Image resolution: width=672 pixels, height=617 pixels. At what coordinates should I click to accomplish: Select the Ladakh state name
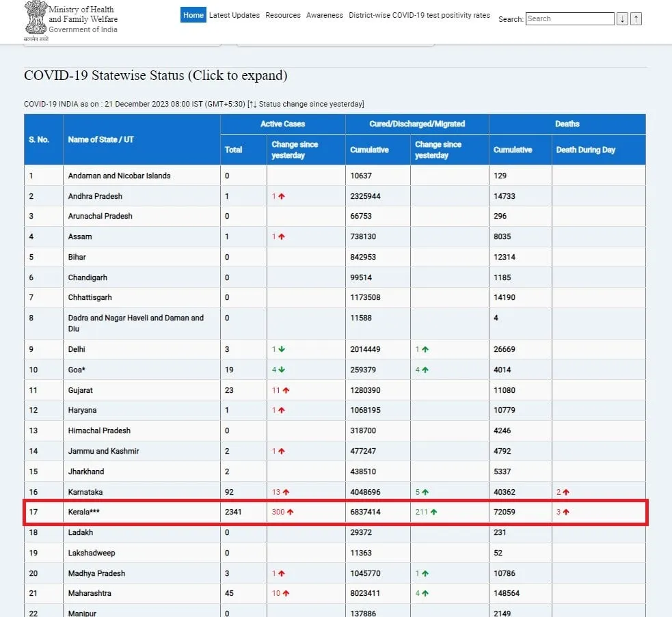(81, 532)
